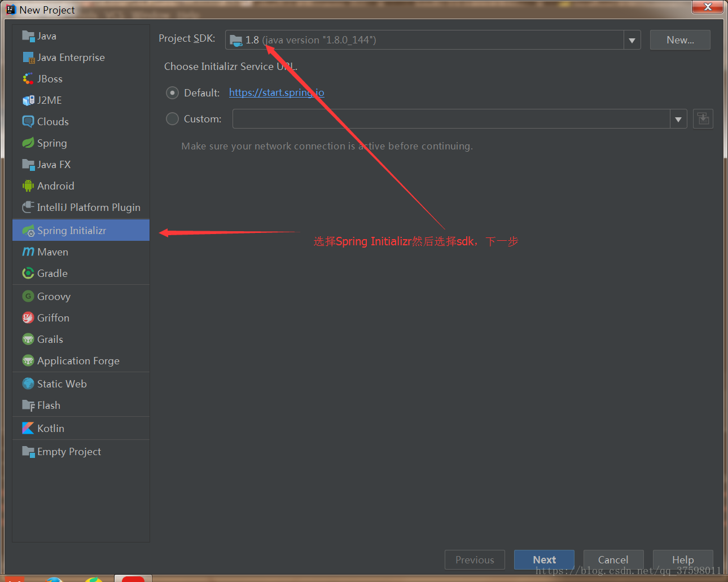Click the Next button
Screen dimensions: 728x582
544,560
